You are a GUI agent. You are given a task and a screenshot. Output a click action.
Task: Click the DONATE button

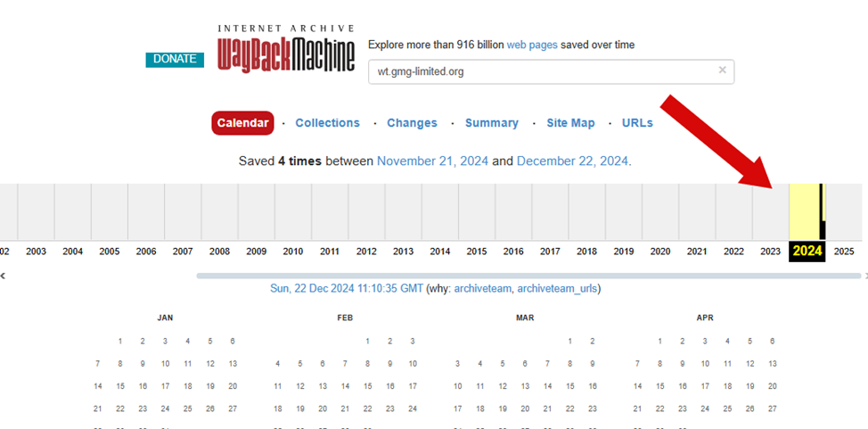pos(175,59)
